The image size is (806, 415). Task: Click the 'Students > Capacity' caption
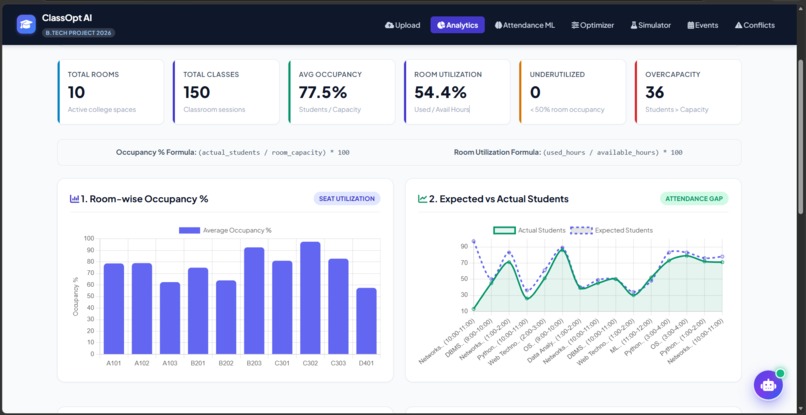tap(676, 110)
